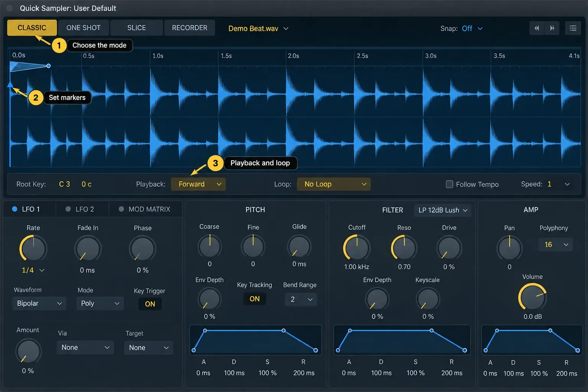The image size is (588, 392).
Task: Click the Root Key C 3 value
Action: (64, 184)
